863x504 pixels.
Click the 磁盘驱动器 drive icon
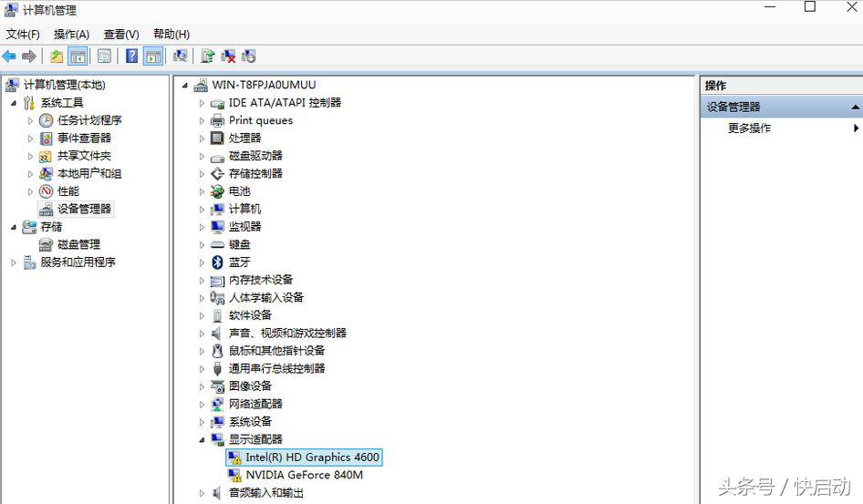pyautogui.click(x=217, y=157)
